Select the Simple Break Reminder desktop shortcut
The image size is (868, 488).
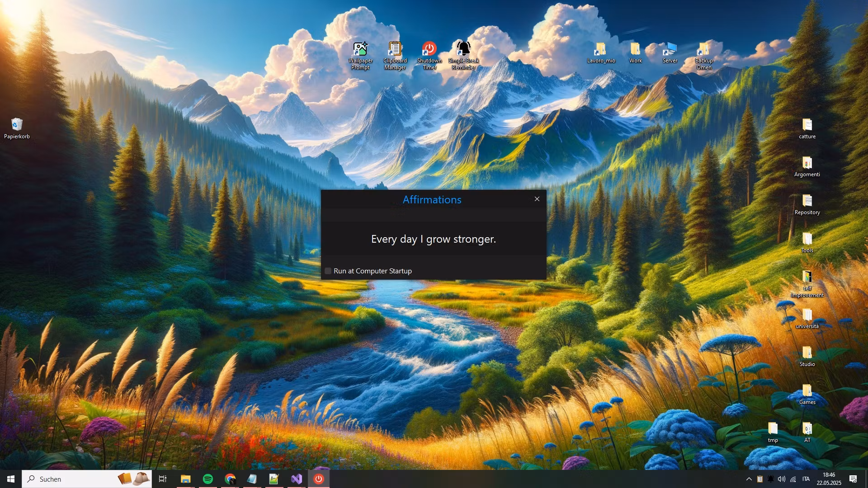tap(463, 56)
